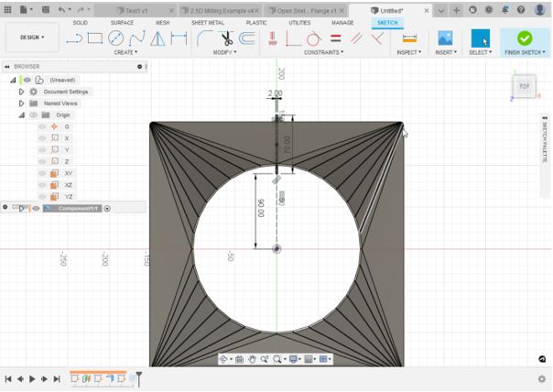Open the CONSTRAINTS dropdown menu
Screen dimensions: 553x392
point(324,52)
